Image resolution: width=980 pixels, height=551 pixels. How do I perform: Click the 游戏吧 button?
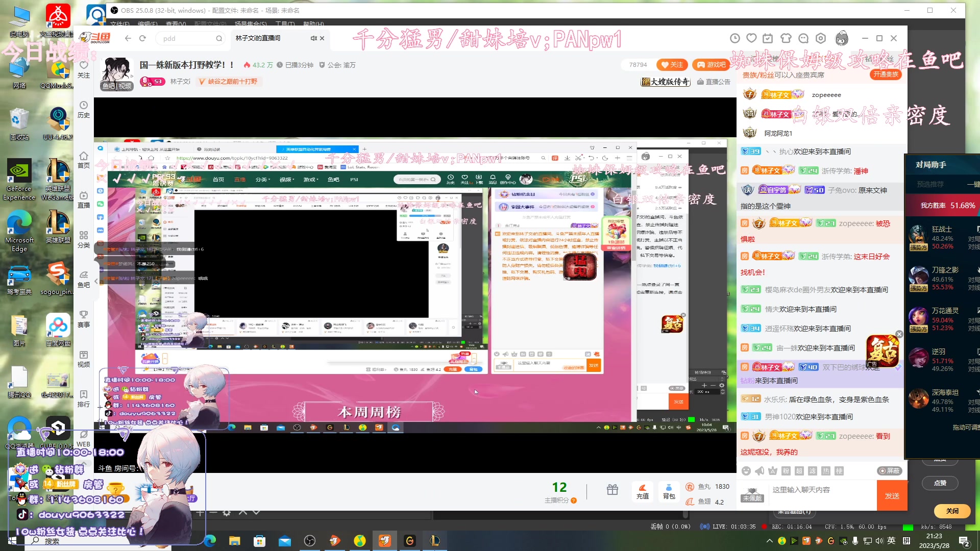pos(711,65)
